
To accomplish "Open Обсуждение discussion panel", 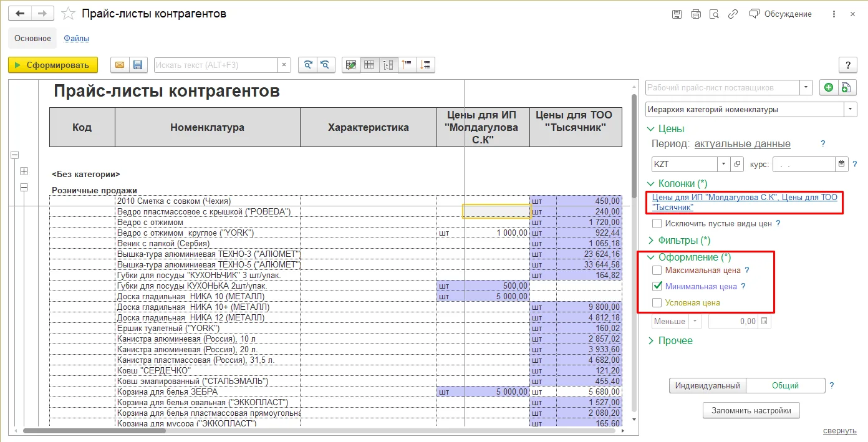I will tap(781, 14).
